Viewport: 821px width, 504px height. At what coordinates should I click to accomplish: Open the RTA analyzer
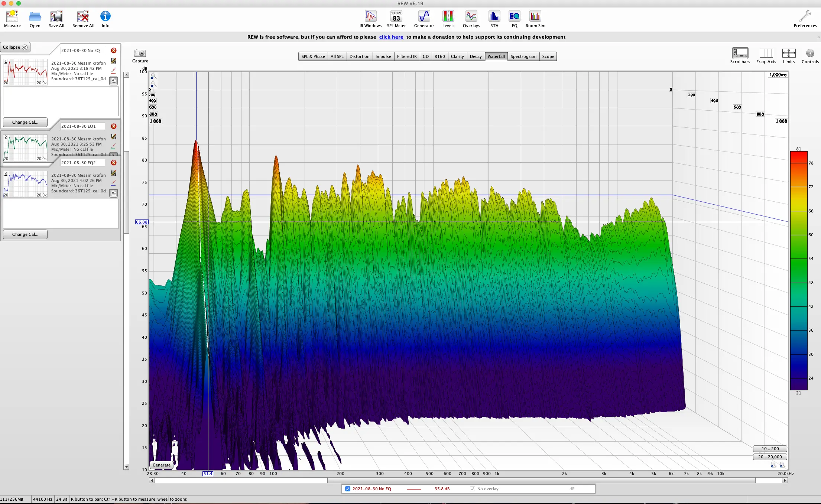(x=494, y=16)
